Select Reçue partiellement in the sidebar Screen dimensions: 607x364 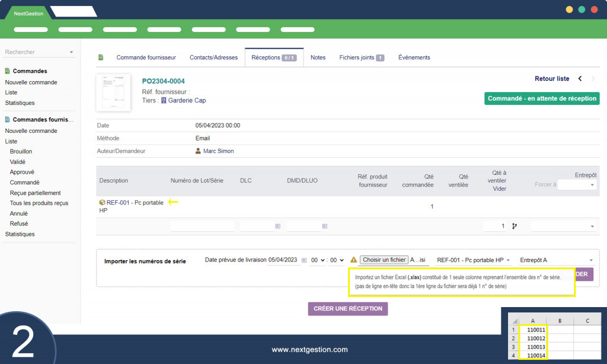[35, 193]
